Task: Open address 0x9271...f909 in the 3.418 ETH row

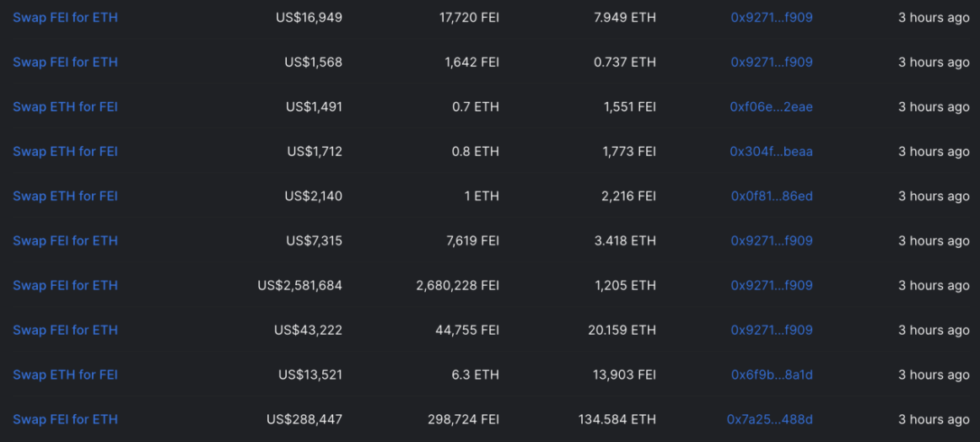Action: pyautogui.click(x=772, y=240)
